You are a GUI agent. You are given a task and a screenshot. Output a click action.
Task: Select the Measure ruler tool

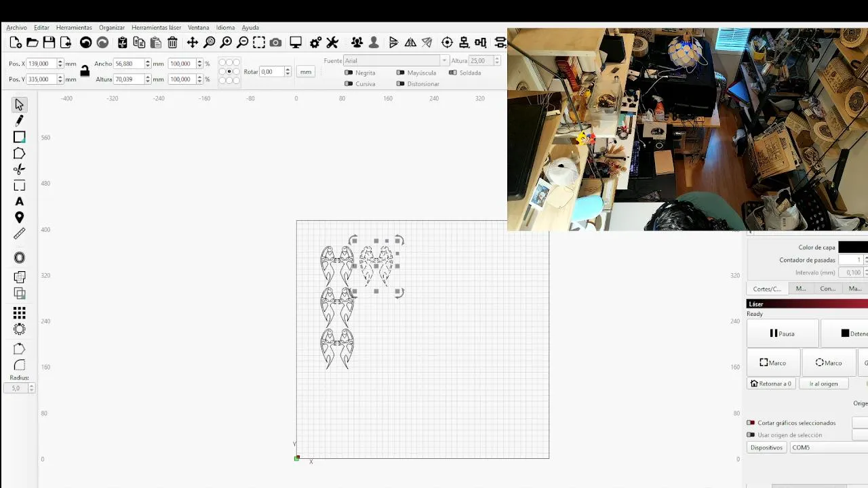pos(19,234)
